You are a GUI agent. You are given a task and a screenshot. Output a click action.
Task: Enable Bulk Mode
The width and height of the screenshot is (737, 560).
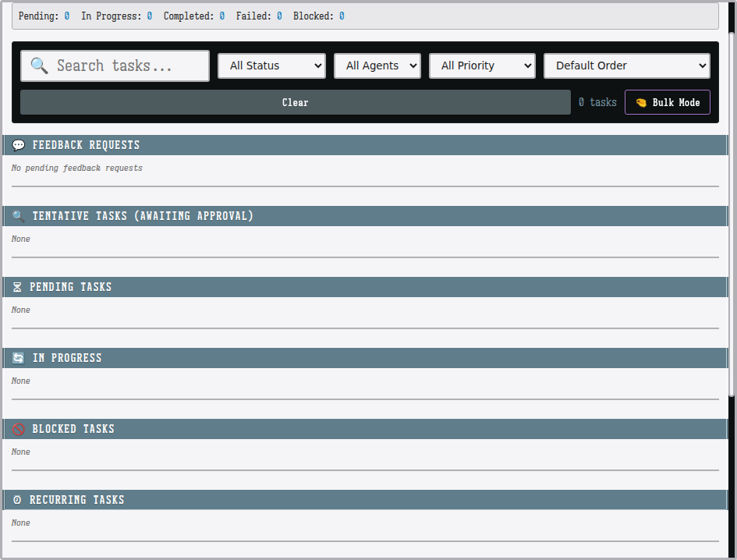click(668, 101)
